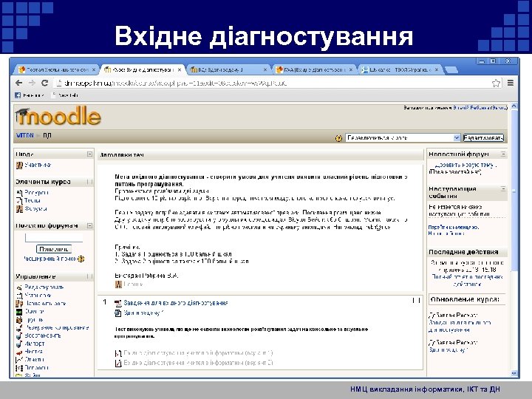532x399 pixels.
Task: Click the Импорт icon
Action: tap(19, 344)
